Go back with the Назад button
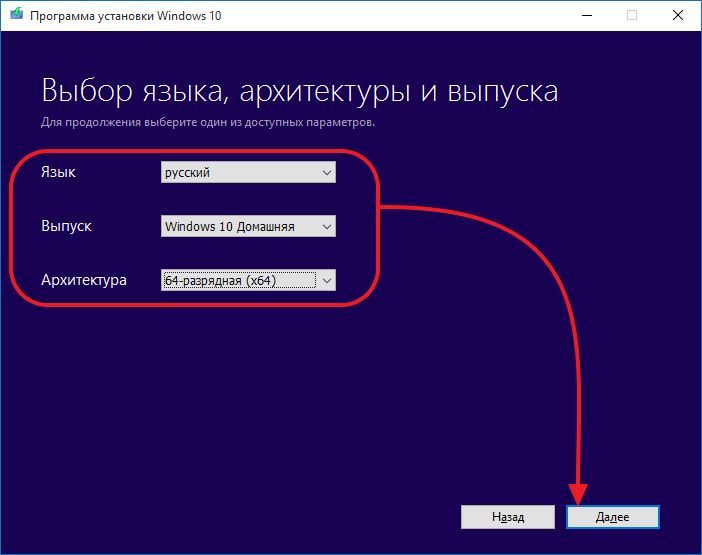The image size is (702, 555). point(508,517)
